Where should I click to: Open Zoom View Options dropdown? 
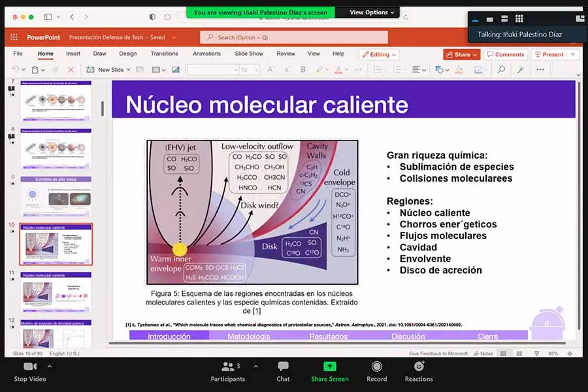pyautogui.click(x=372, y=12)
